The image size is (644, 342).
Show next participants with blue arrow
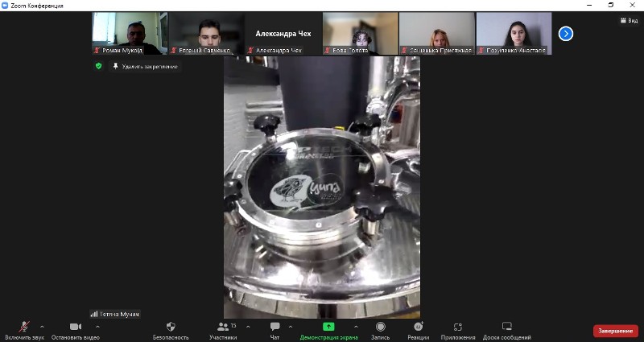pyautogui.click(x=566, y=34)
